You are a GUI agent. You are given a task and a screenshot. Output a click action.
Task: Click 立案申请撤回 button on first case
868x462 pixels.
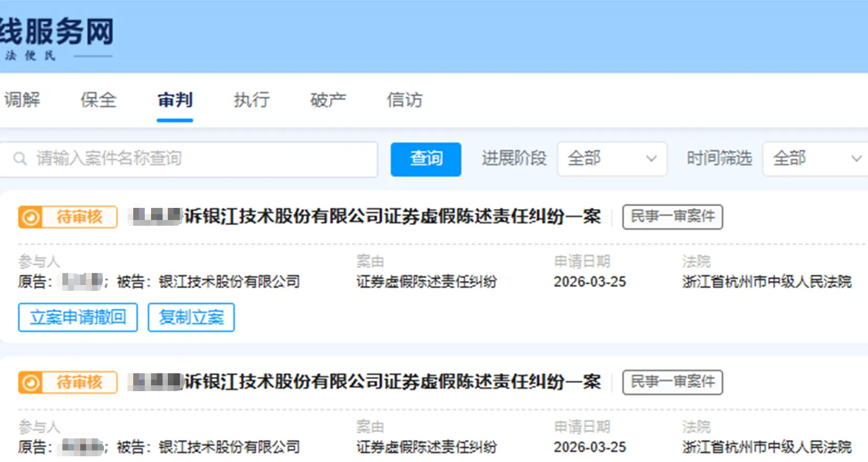[78, 317]
